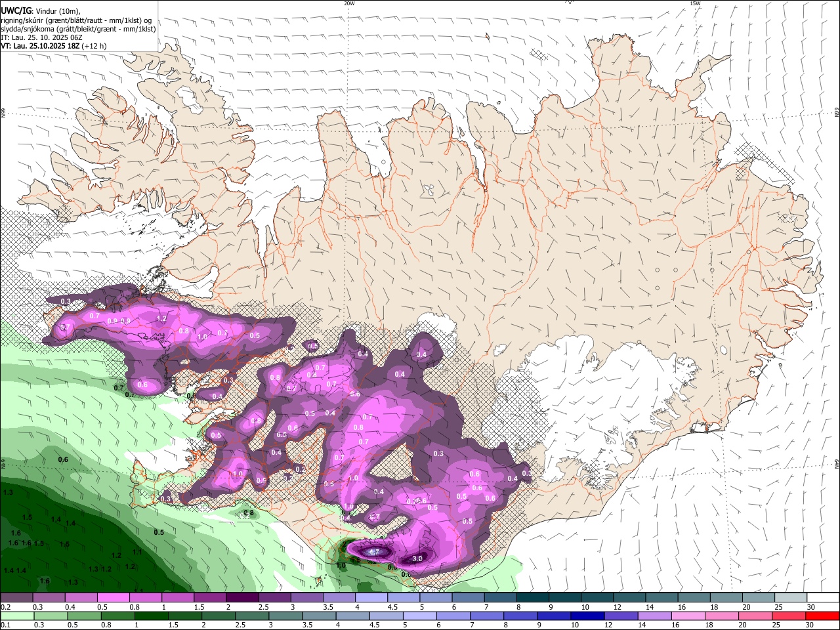Pick the navy blue swatch at 10 in the lower scale
Screen dimensions: 840x630
(587, 616)
